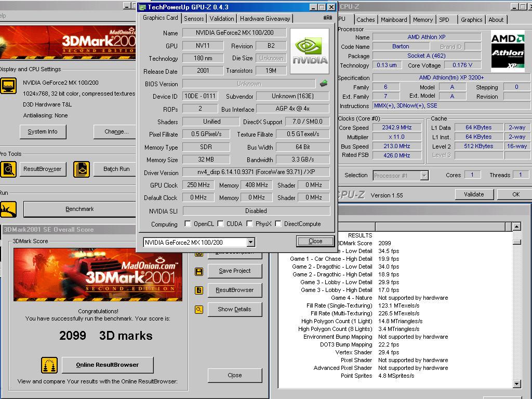Viewport: 532px width, 399px height.
Task: Switch to CPU-Z Caches tab
Action: 365,20
